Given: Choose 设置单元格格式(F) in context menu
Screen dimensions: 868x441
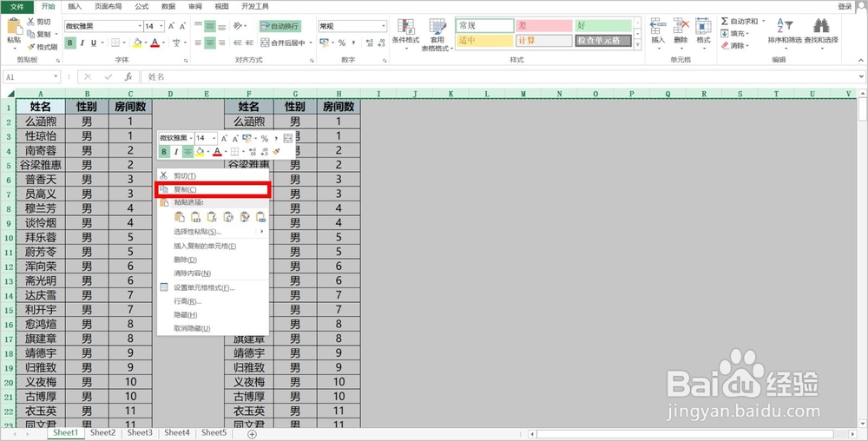Looking at the screenshot, I should [214, 287].
